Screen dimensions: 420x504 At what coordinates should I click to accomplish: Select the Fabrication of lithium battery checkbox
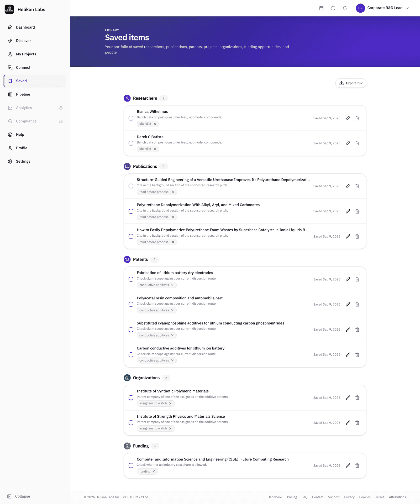[131, 279]
